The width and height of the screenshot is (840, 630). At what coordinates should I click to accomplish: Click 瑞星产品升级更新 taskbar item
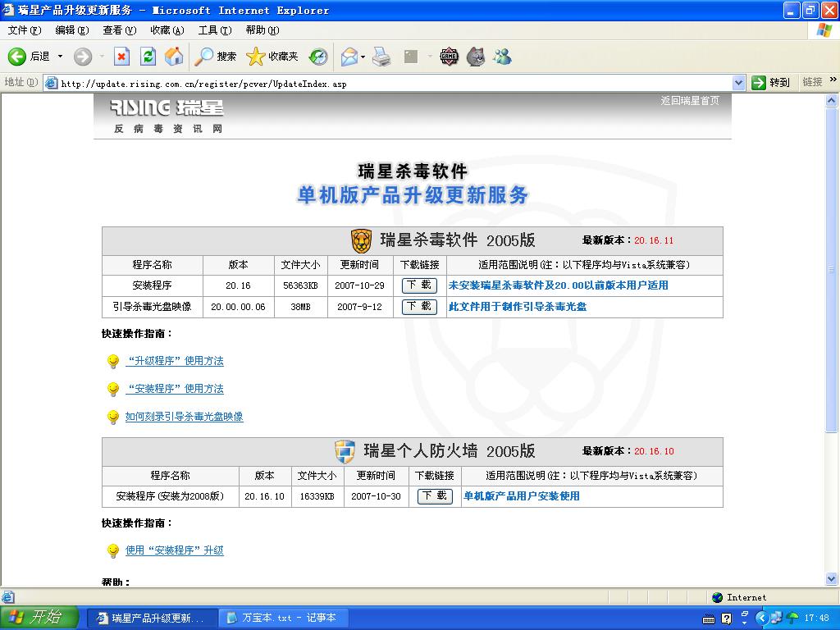(152, 619)
